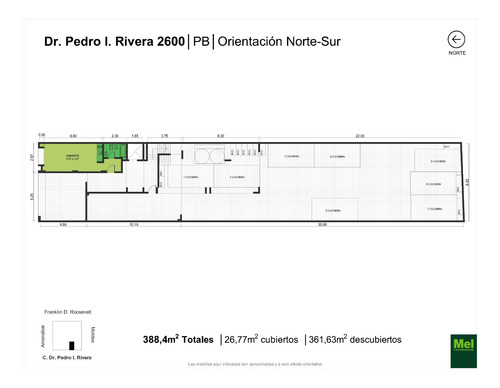
Task: Click the 'Moldes' street label
Action: pyautogui.click(x=93, y=334)
